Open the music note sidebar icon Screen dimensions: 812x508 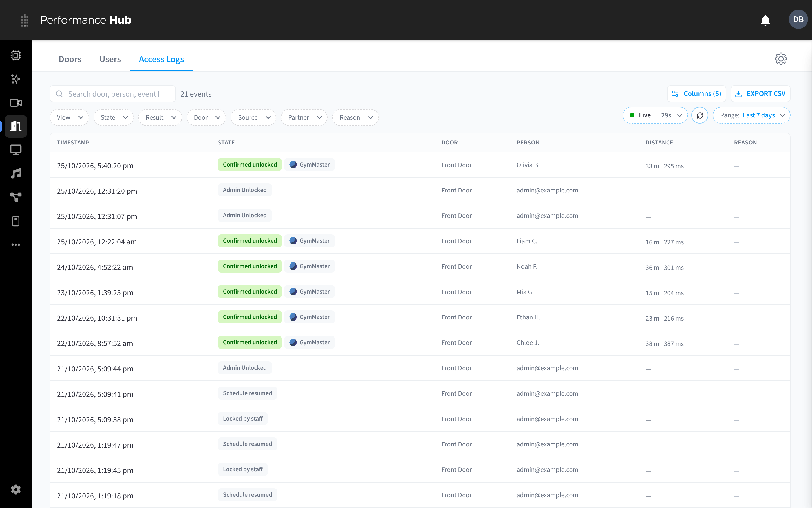16,173
